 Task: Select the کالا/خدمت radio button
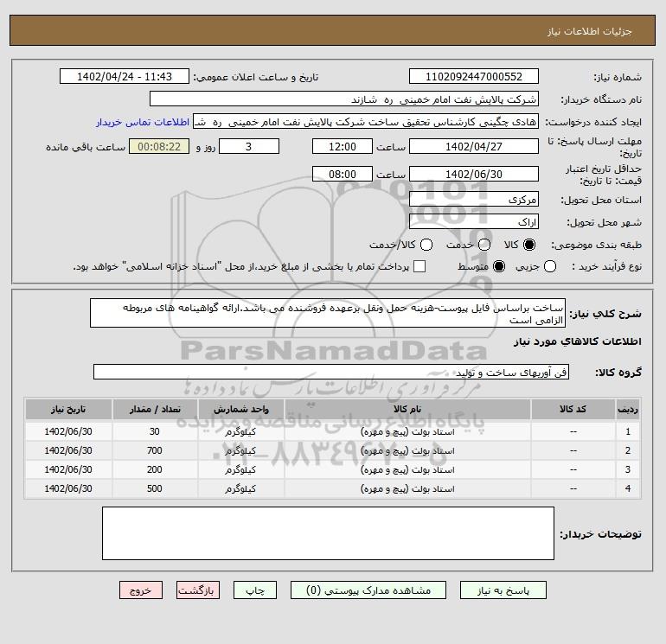pyautogui.click(x=426, y=245)
